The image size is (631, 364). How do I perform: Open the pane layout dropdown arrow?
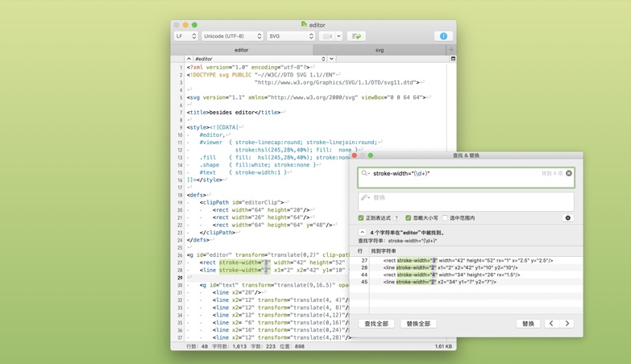[x=338, y=36]
